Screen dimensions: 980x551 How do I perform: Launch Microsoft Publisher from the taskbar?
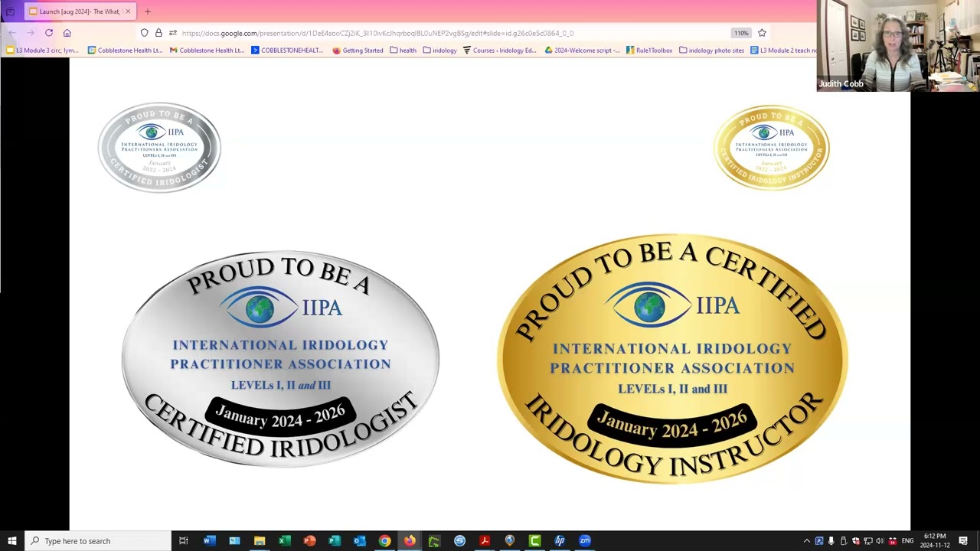(x=335, y=541)
